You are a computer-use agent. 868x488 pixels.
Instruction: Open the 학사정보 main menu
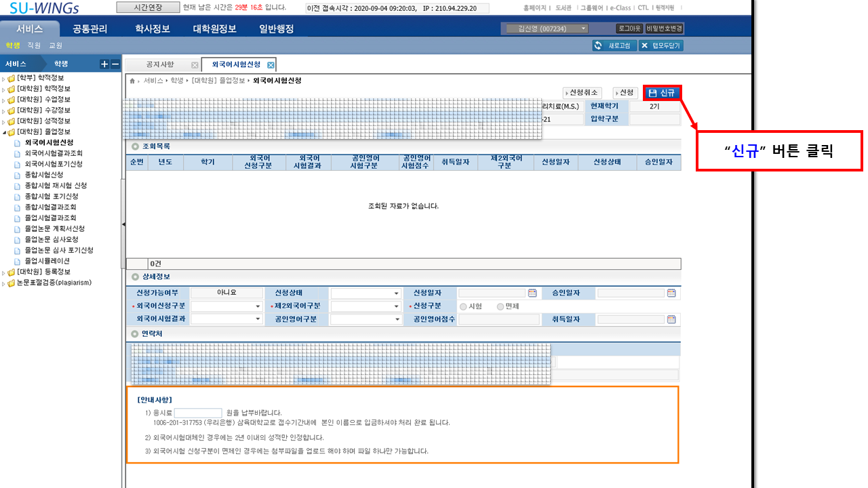(x=151, y=29)
